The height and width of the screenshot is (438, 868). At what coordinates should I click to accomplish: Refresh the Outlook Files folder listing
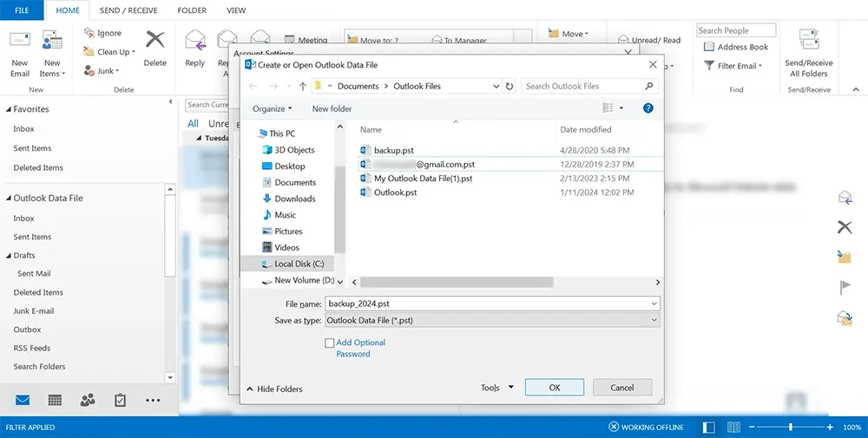pos(510,86)
